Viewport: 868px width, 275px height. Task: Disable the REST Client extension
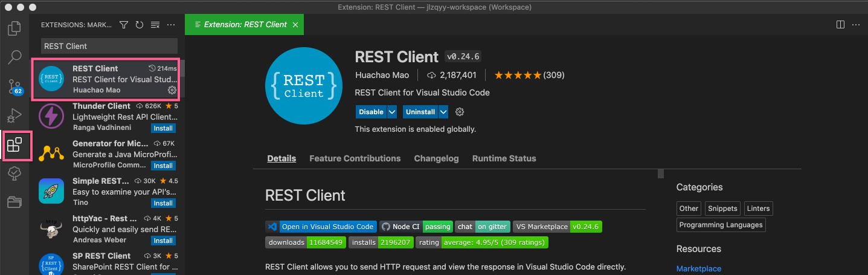click(x=371, y=112)
